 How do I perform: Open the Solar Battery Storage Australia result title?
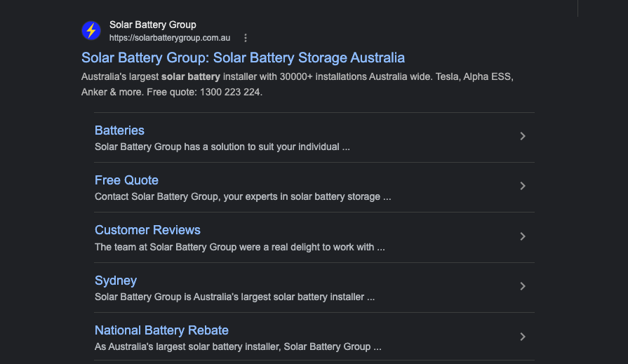(243, 58)
